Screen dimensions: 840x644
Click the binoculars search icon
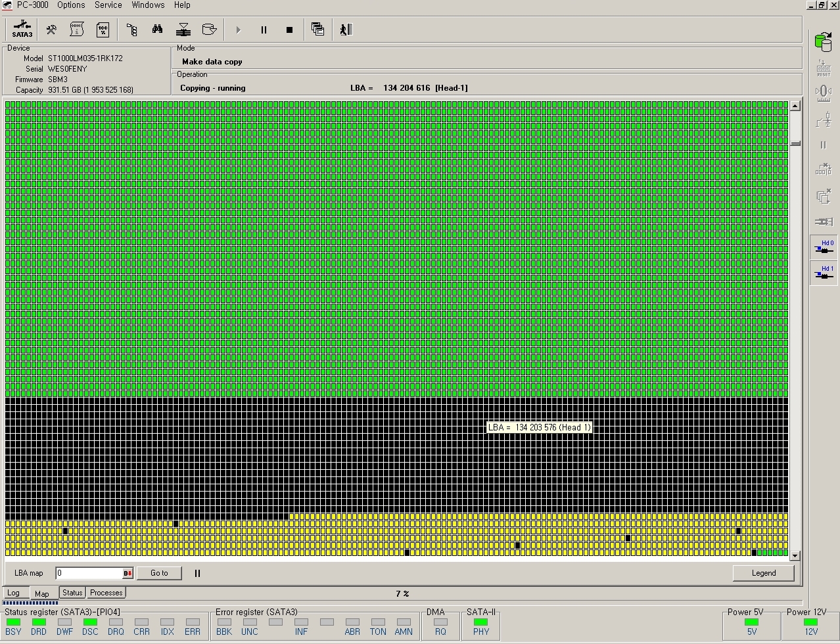click(x=158, y=30)
